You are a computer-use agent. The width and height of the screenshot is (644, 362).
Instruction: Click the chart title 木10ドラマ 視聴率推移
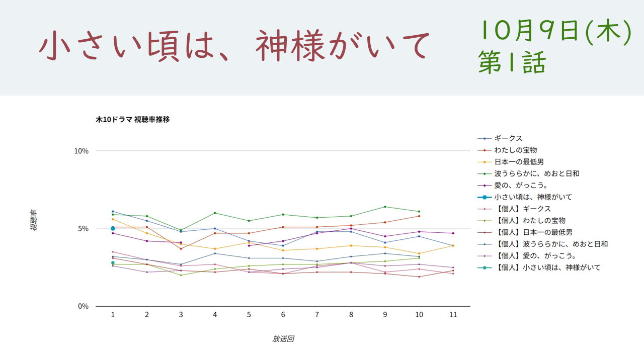[133, 120]
